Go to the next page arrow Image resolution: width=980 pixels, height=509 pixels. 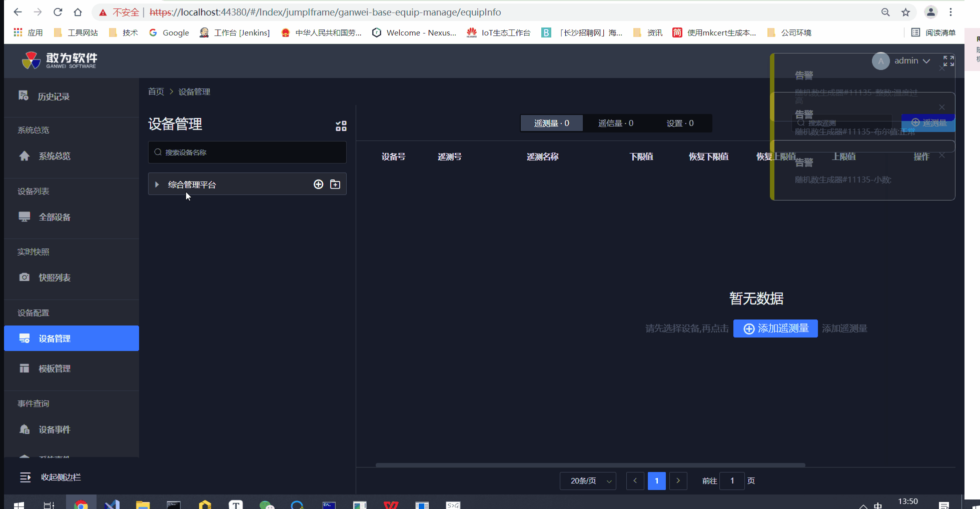click(x=678, y=480)
